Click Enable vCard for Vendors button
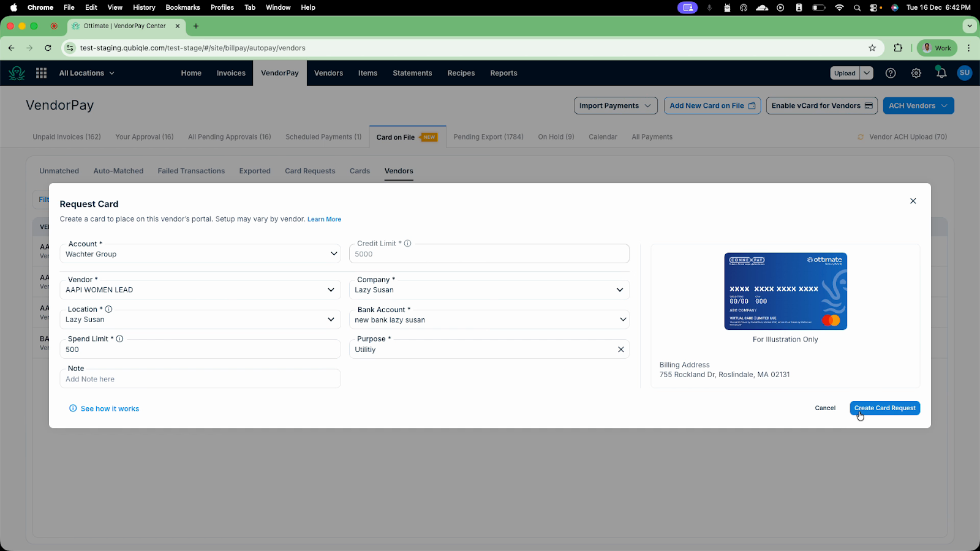 click(x=821, y=105)
